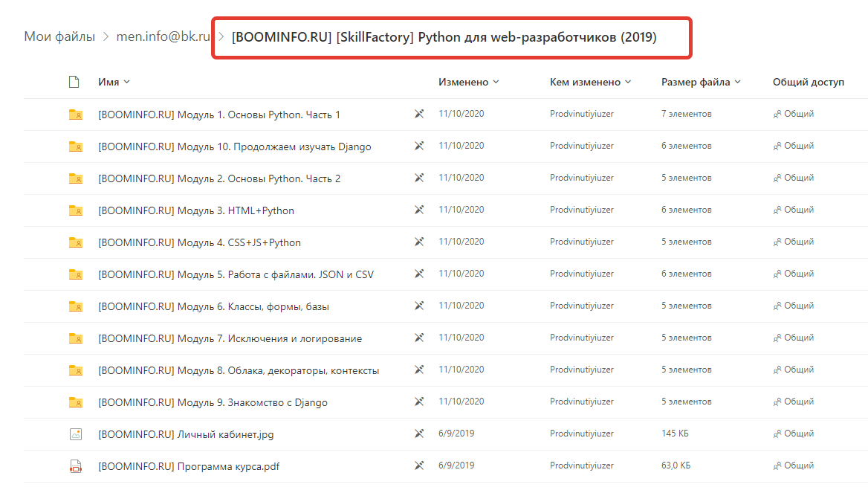Open folder Модуль 10. Продолжаем изучать Django
The height and width of the screenshot is (493, 868).
click(235, 146)
